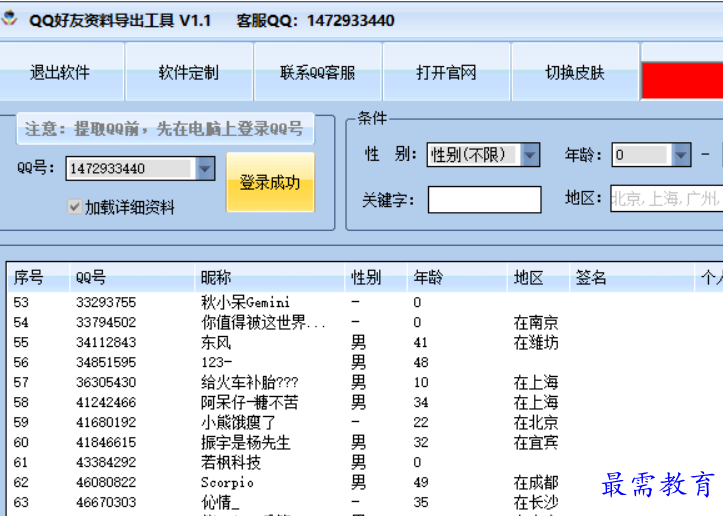Click age value 41 in 东风 row
The width and height of the screenshot is (723, 516).
pyautogui.click(x=421, y=343)
